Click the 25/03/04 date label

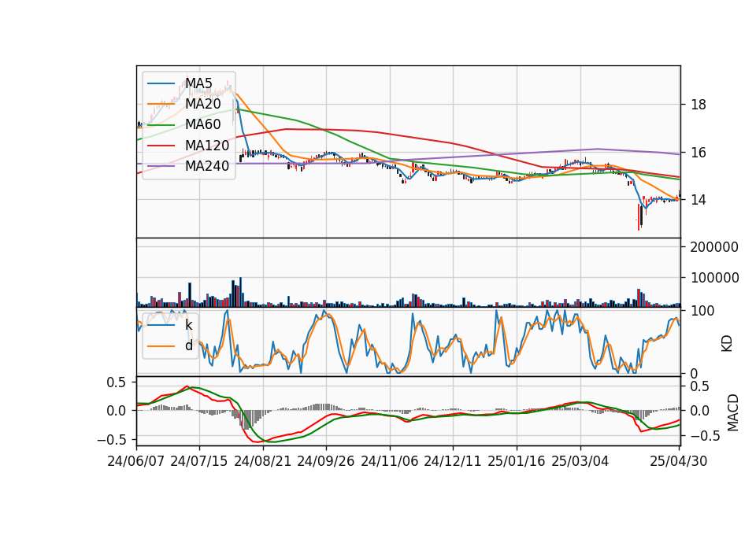(x=580, y=461)
